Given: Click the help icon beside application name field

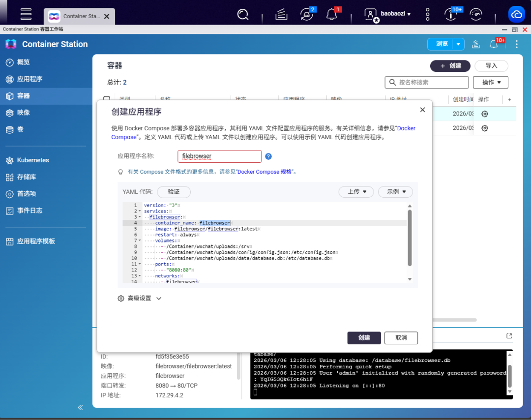Looking at the screenshot, I should coord(268,156).
